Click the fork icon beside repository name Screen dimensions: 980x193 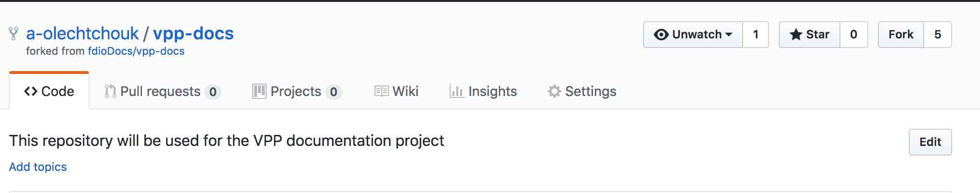(13, 34)
